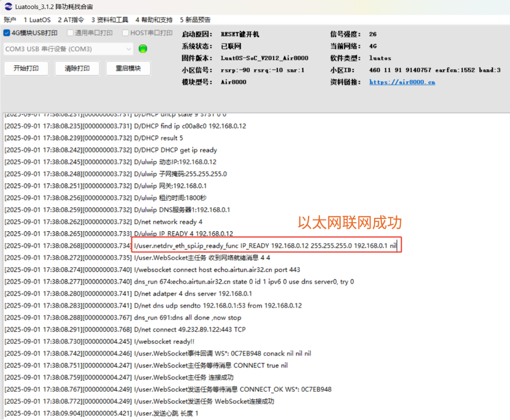
Task: Click the 已联网 system status value
Action: (x=231, y=46)
